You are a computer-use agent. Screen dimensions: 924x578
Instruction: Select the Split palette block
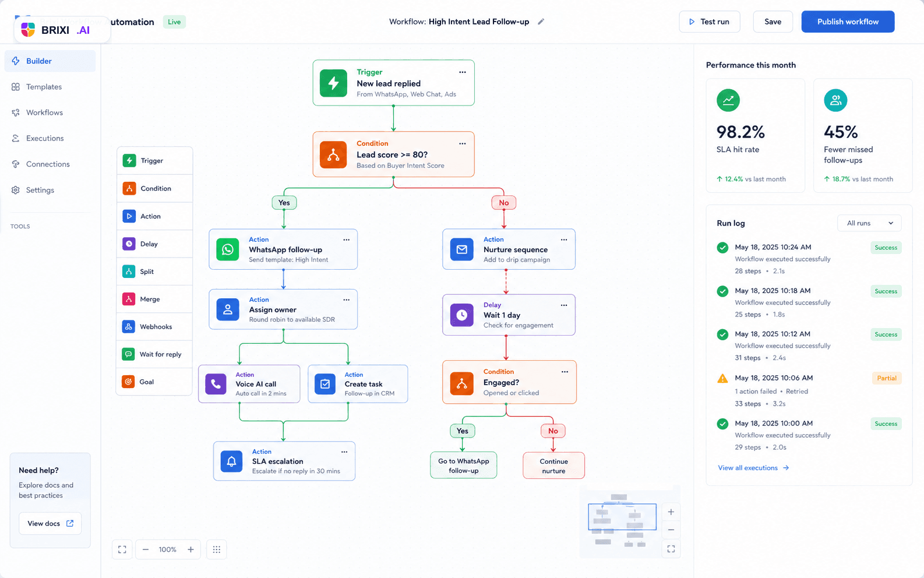pyautogui.click(x=154, y=272)
